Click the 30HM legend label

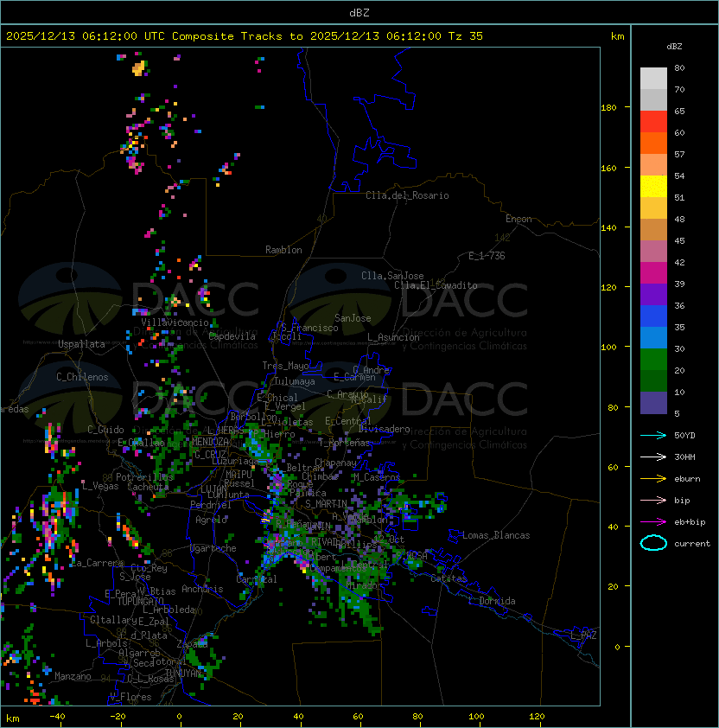click(x=684, y=457)
